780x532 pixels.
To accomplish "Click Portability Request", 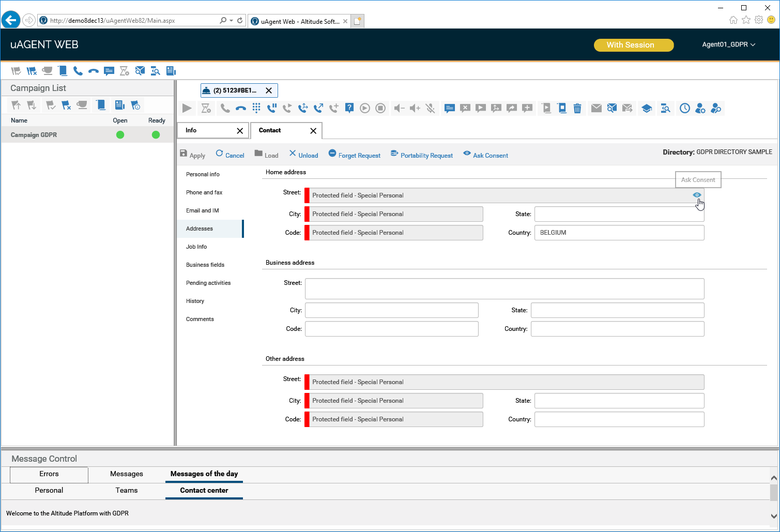I will pos(422,155).
